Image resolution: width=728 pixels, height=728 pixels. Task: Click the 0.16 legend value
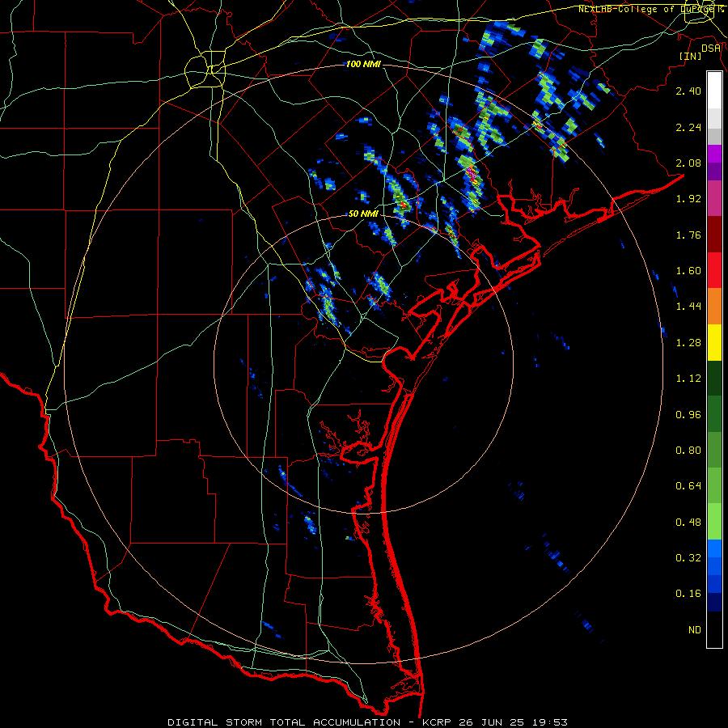point(688,594)
